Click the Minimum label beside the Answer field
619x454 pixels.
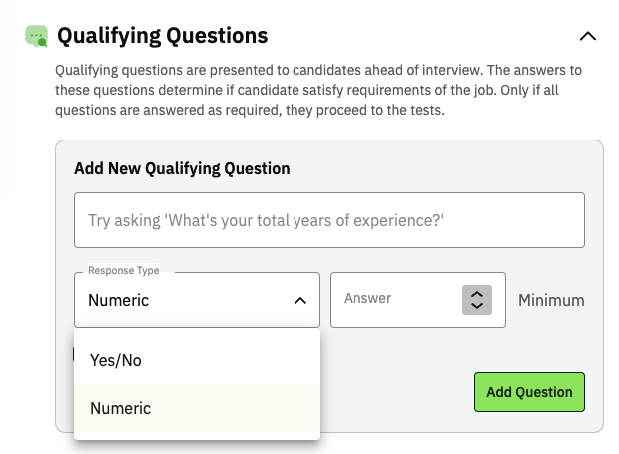[551, 300]
